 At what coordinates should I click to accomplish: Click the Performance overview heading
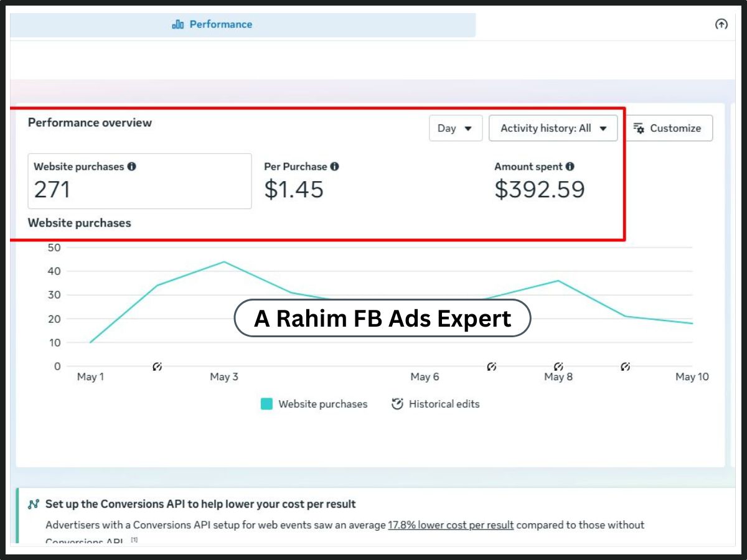click(x=90, y=123)
